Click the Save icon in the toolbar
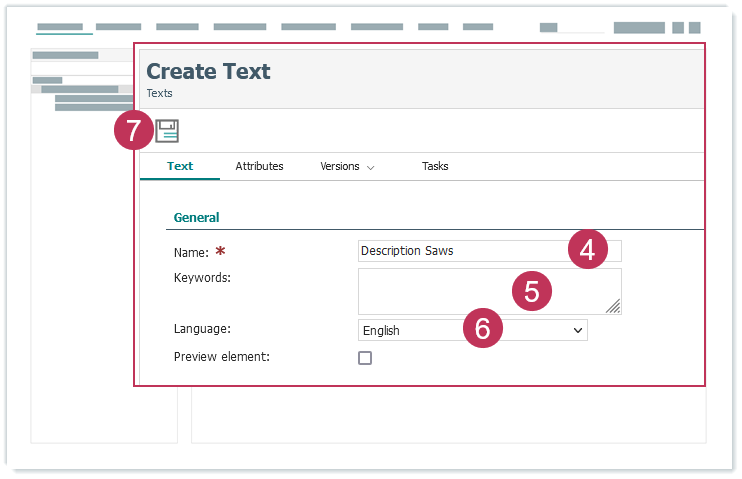Screen dimensions: 742x479 167,130
